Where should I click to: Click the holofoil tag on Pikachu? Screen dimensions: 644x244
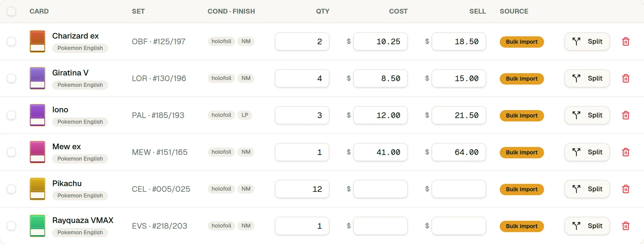click(x=221, y=189)
